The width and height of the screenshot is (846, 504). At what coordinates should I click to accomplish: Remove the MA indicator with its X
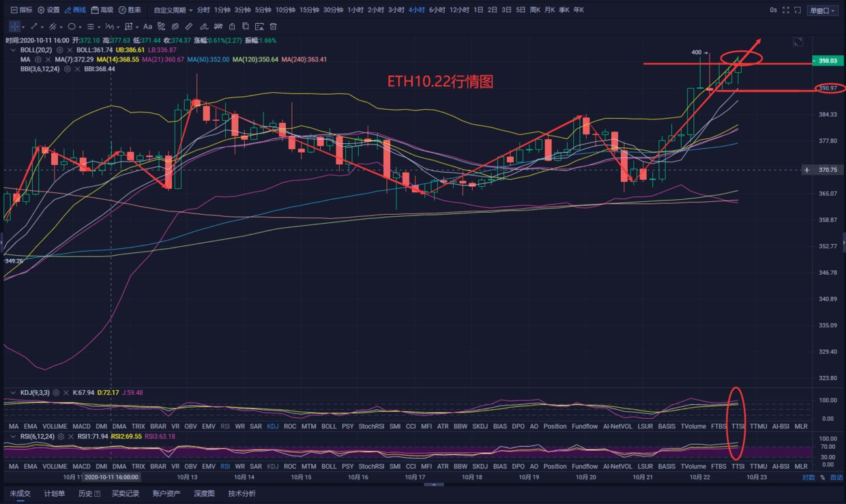tap(48, 60)
